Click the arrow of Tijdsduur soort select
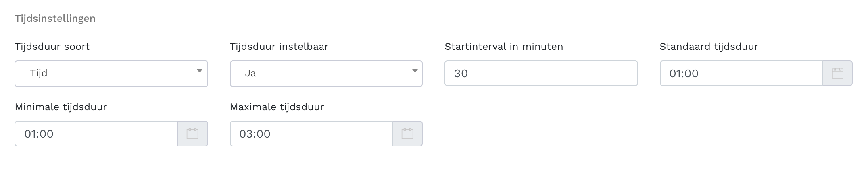This screenshot has width=868, height=173. click(x=199, y=71)
